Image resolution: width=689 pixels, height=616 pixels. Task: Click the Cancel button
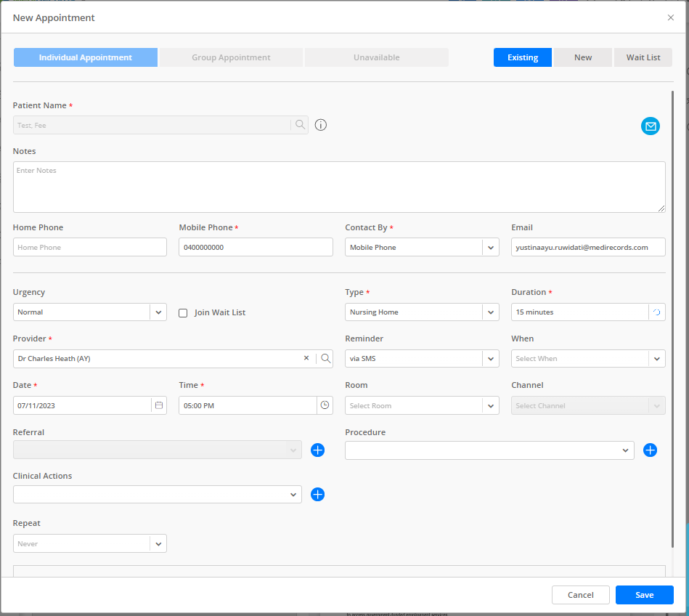[x=581, y=595]
